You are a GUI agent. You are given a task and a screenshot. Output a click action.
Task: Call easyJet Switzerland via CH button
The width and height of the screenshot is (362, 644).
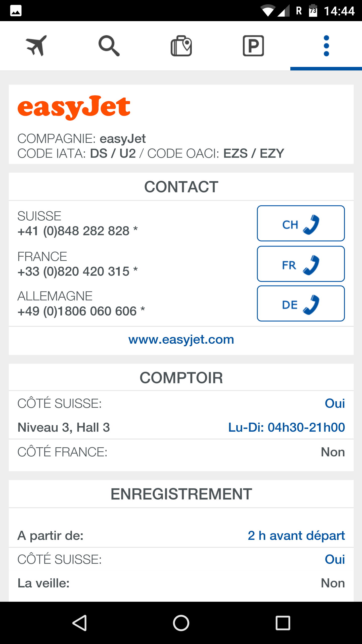pyautogui.click(x=301, y=223)
